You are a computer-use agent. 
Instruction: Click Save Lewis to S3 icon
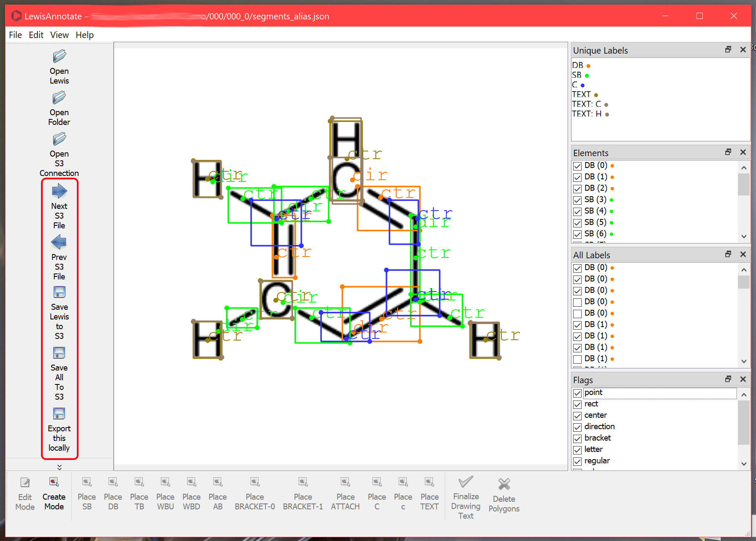(59, 292)
